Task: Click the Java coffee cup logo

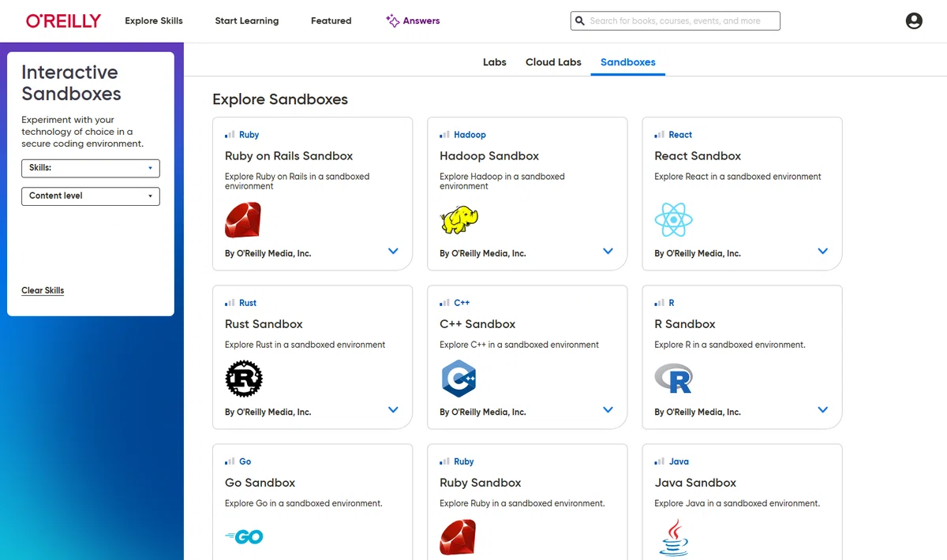Action: point(673,538)
